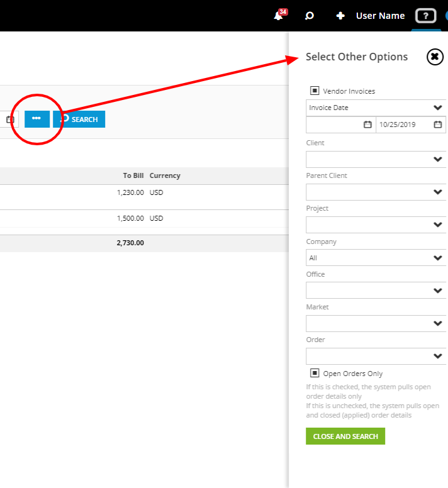Image resolution: width=448 pixels, height=488 pixels.
Task: Expand the Office dropdown
Action: (376, 291)
